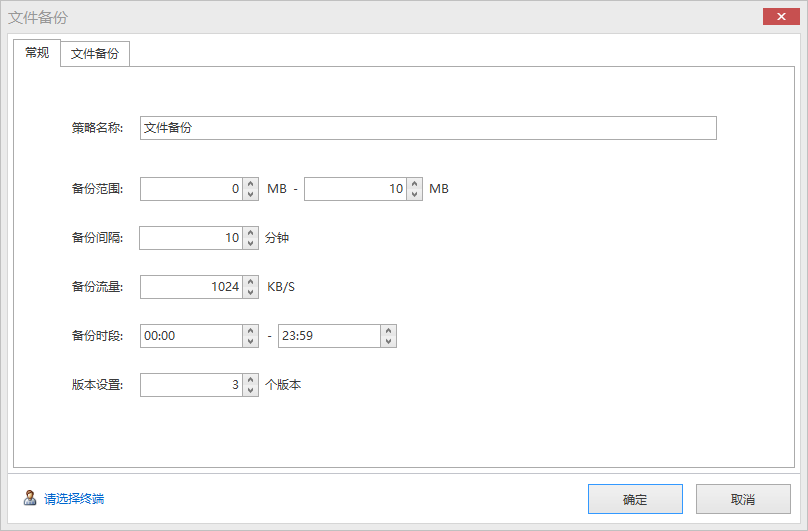The width and height of the screenshot is (808, 531).
Task: Select the 常规 tab
Action: (x=37, y=53)
